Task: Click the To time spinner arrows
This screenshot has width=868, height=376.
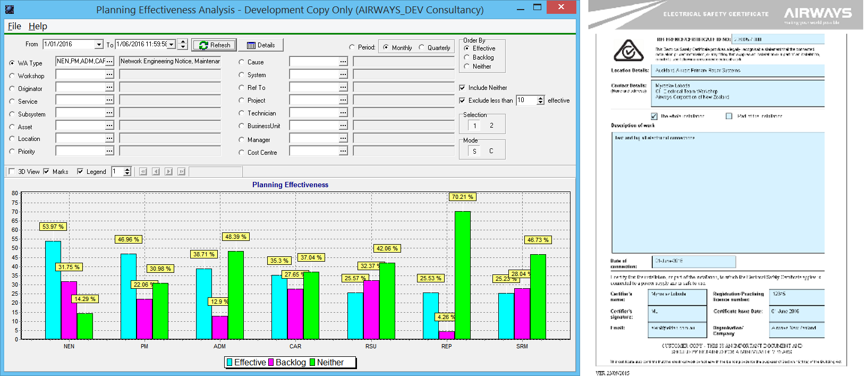Action: click(183, 45)
